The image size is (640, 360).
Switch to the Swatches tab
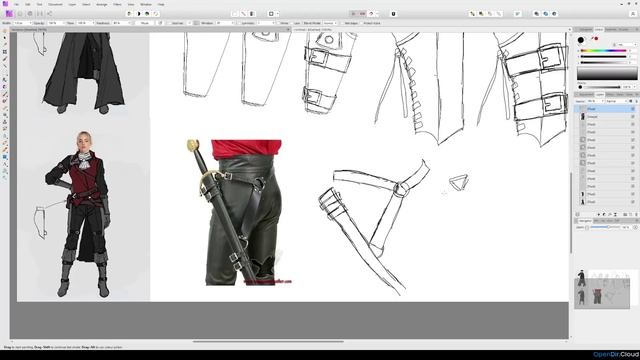611,29
